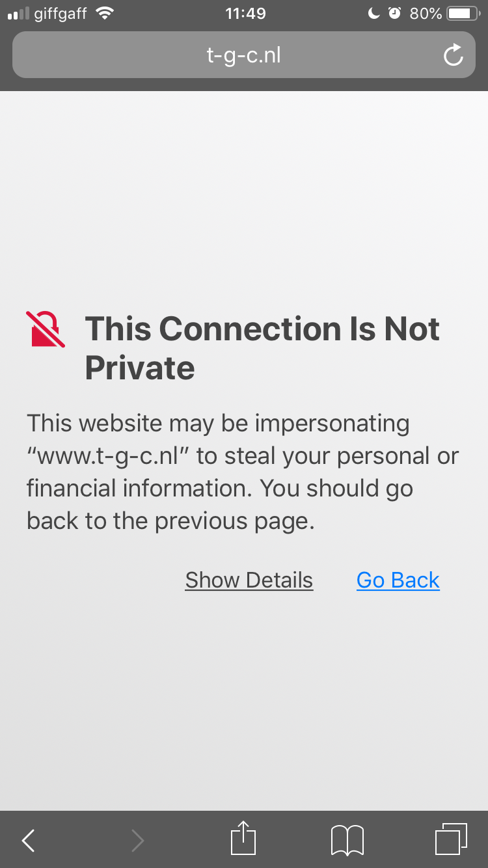Tap the forward arrow in the toolbar
Viewport: 488px width, 868px height.
click(x=137, y=841)
